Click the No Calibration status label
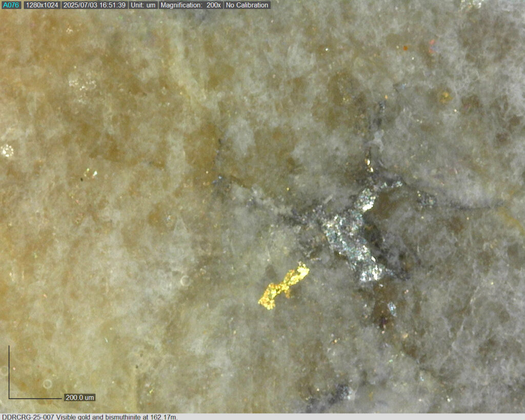The height and width of the screenshot is (420, 525). 247,5
